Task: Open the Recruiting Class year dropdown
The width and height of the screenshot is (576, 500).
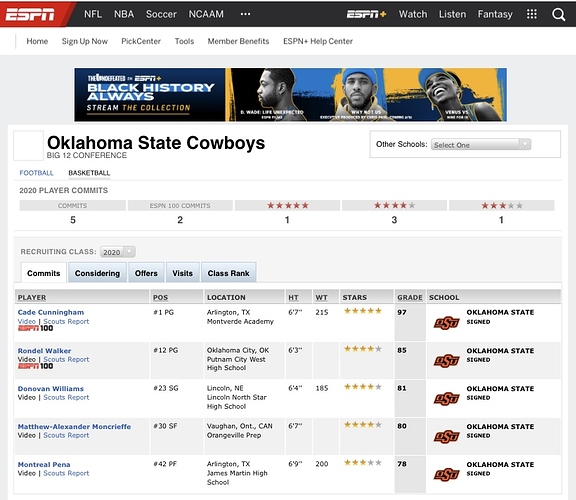Action: pos(118,252)
